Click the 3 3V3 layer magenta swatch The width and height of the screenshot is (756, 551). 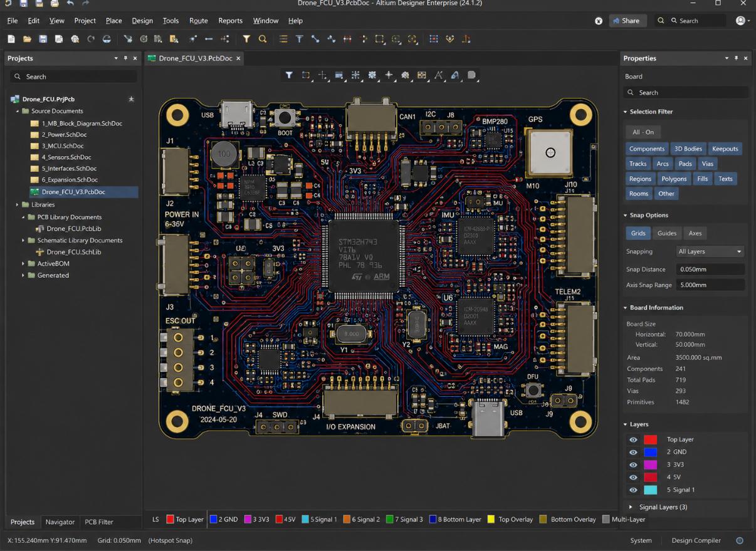(650, 465)
